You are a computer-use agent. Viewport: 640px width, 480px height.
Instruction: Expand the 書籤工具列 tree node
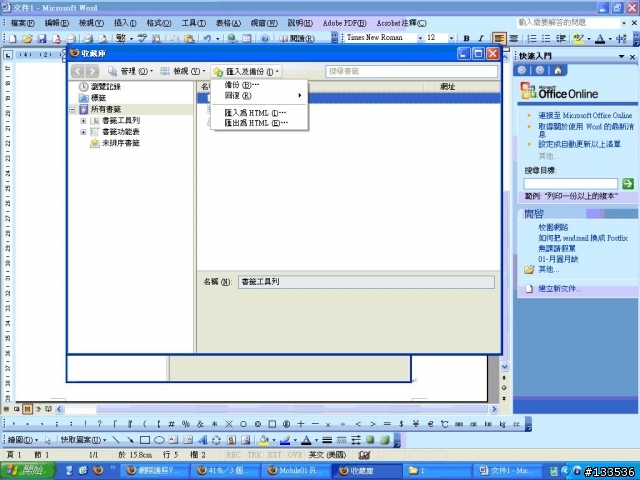tap(83, 121)
